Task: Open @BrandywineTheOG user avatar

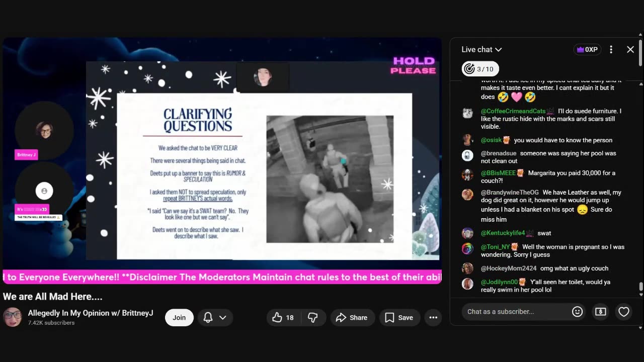Action: (x=467, y=194)
